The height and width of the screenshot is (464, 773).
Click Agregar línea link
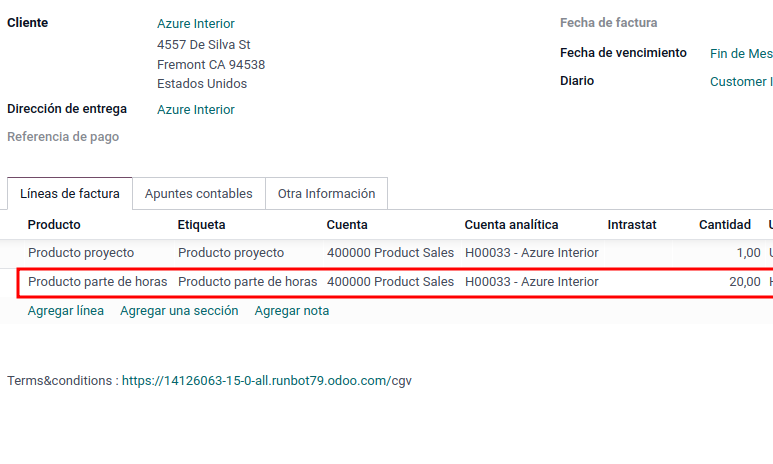pyautogui.click(x=66, y=311)
